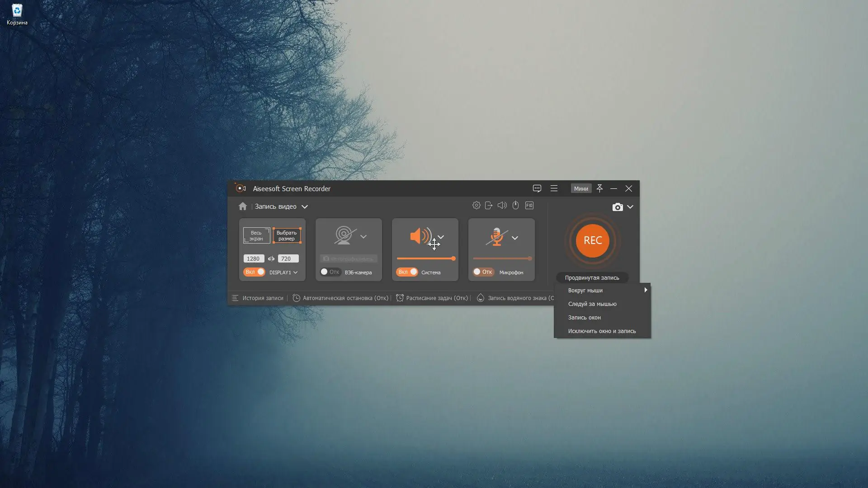Open sound settings speaker icon in toolbar

click(502, 206)
